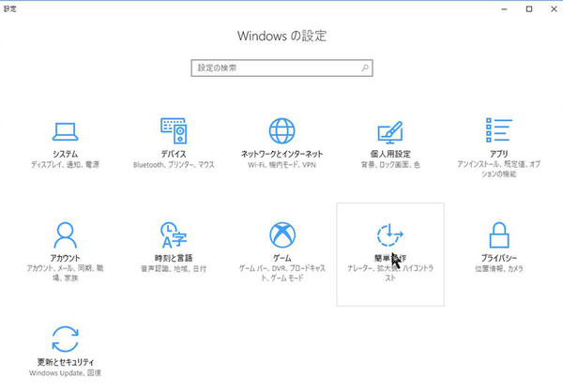
Task: Open the 個人用設定 paintbrush icon
Action: pos(390,131)
